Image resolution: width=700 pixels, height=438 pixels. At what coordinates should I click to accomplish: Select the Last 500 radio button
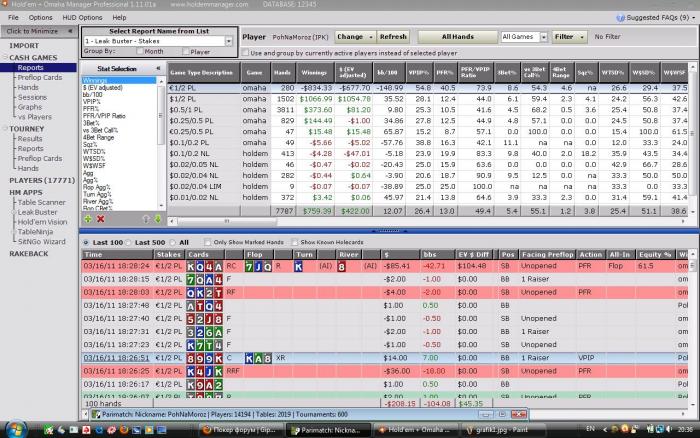click(129, 242)
